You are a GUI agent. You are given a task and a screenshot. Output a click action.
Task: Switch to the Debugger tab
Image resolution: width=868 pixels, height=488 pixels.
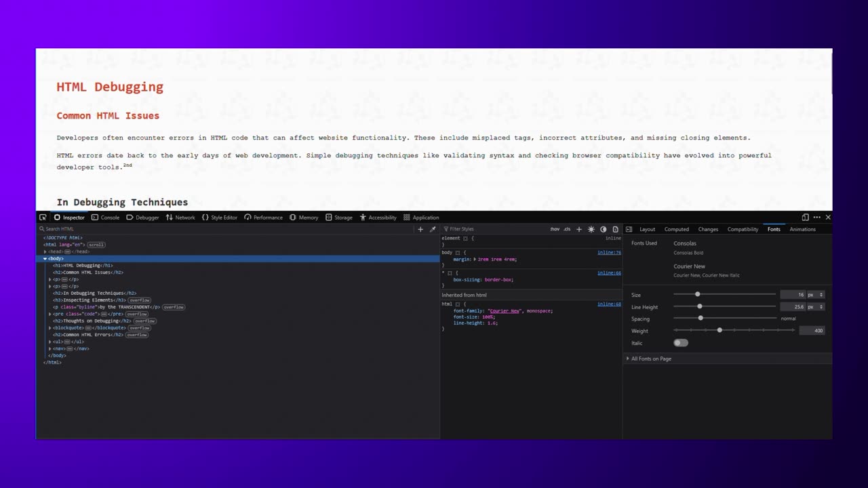[x=142, y=218]
